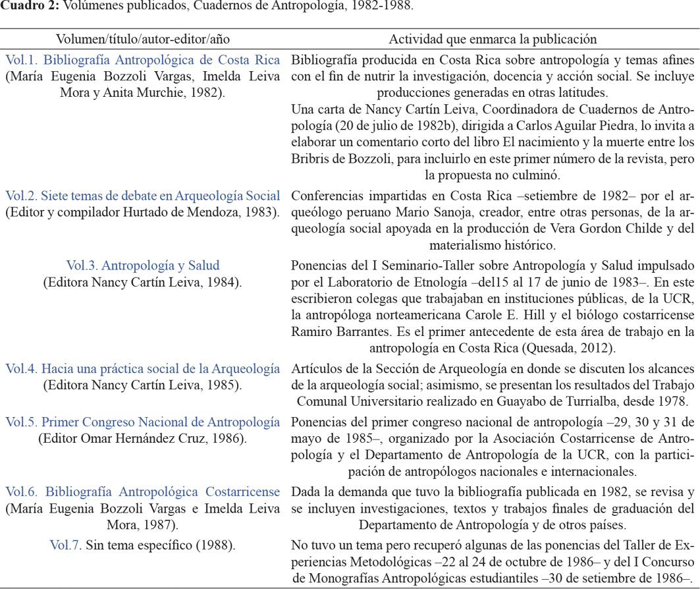Click the line 'de Monografías Antropológicas estudiantiles'

[493, 578]
